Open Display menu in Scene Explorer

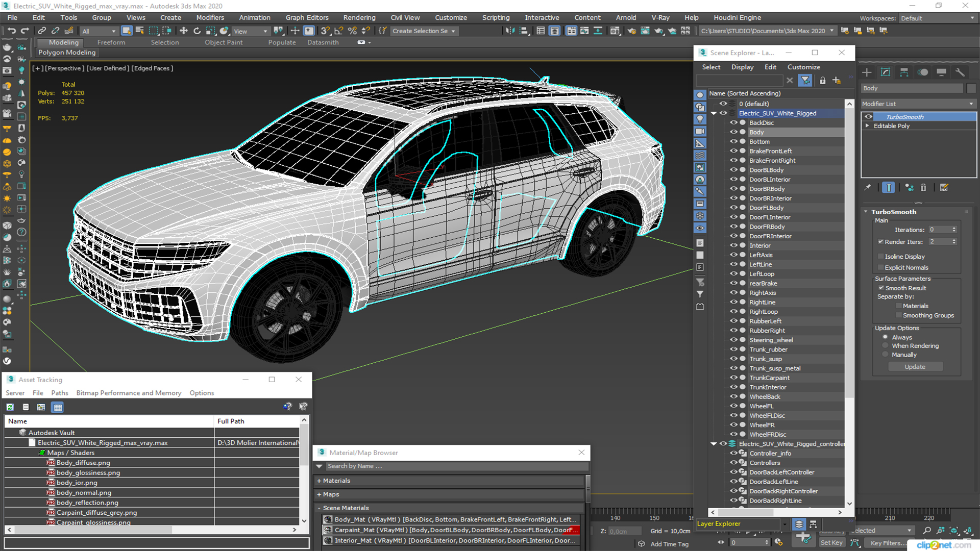pyautogui.click(x=742, y=67)
